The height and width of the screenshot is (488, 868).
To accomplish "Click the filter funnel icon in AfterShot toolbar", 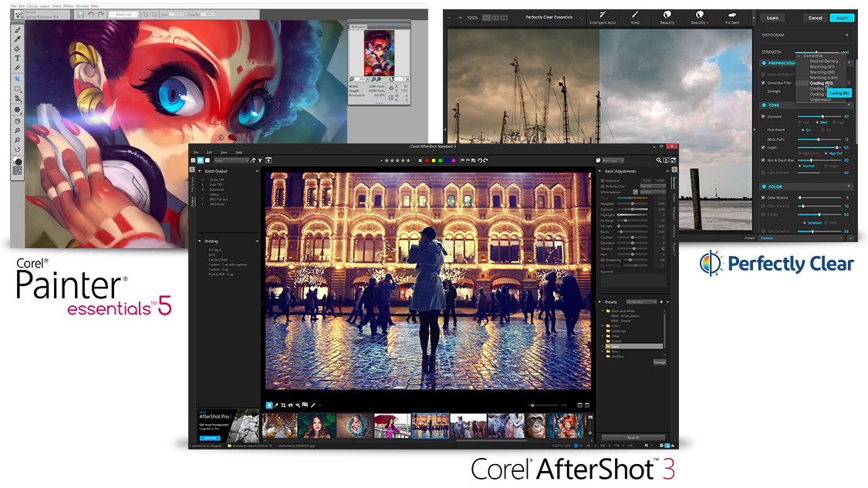I will (x=259, y=160).
